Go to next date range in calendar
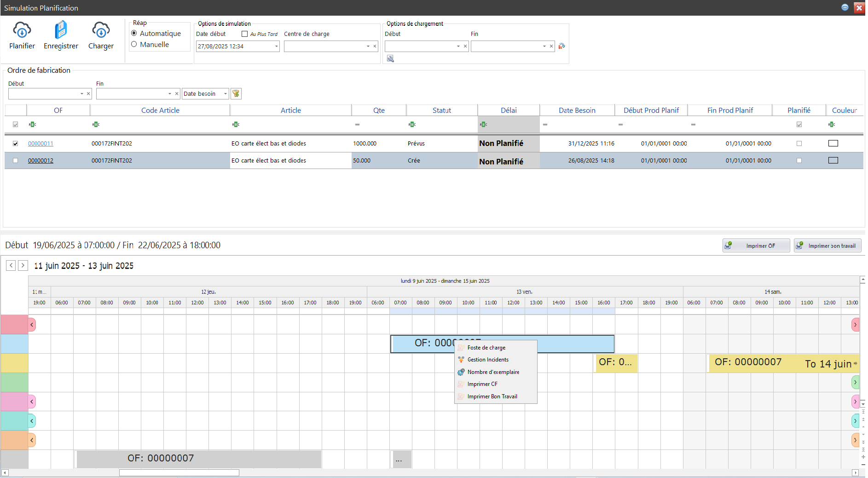Image resolution: width=868 pixels, height=478 pixels. point(23,266)
